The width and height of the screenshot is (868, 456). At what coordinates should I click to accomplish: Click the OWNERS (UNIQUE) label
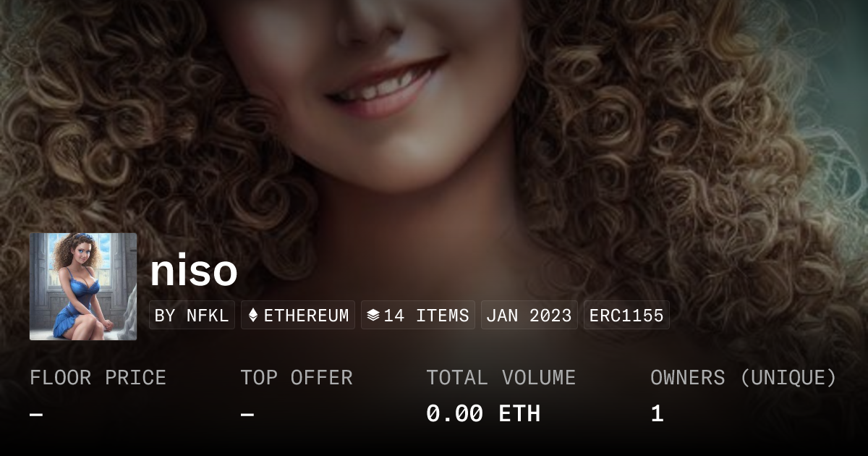click(x=744, y=378)
